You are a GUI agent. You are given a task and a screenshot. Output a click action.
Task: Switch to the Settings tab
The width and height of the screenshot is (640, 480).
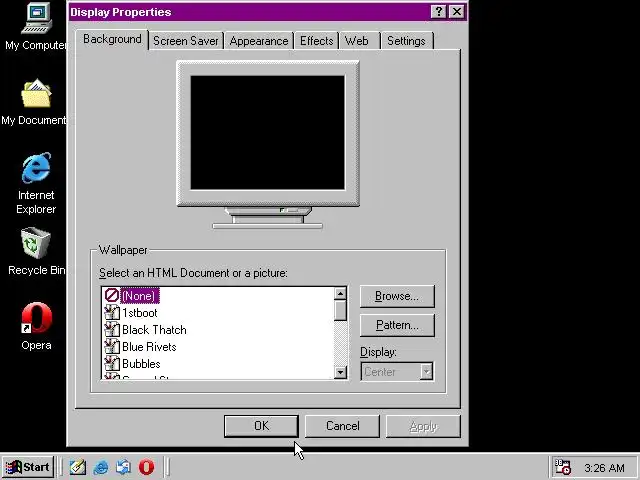coord(407,41)
